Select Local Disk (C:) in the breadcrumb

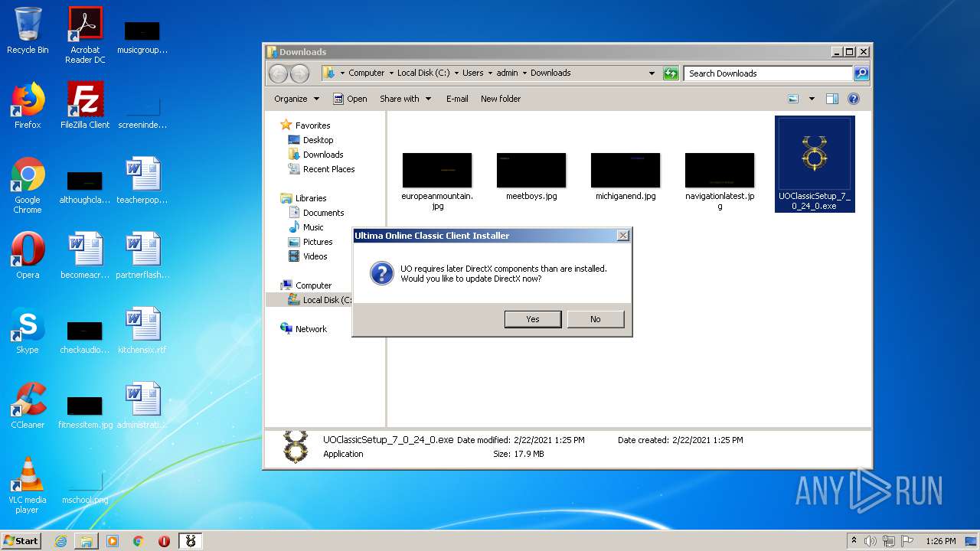coord(423,73)
